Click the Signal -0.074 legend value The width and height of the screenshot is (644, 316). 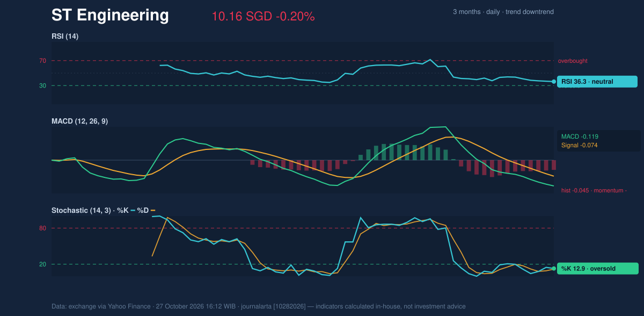(x=580, y=145)
